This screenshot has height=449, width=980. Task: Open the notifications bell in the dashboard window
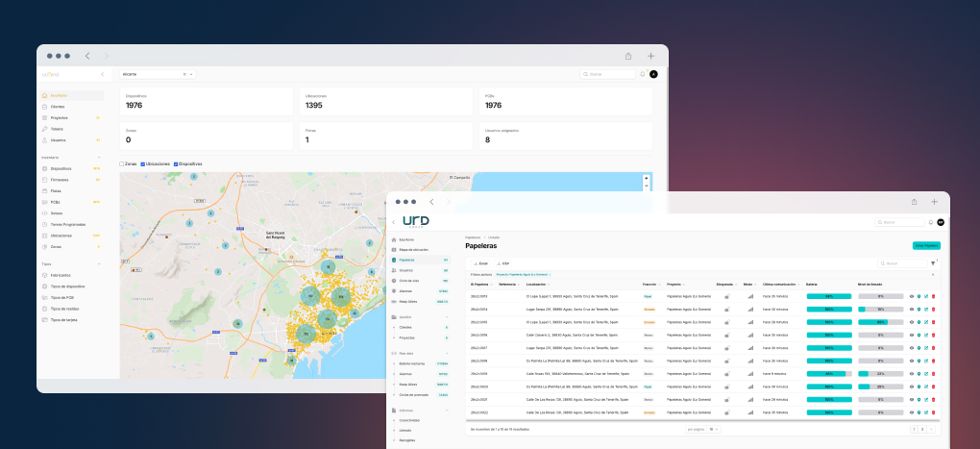click(x=642, y=74)
